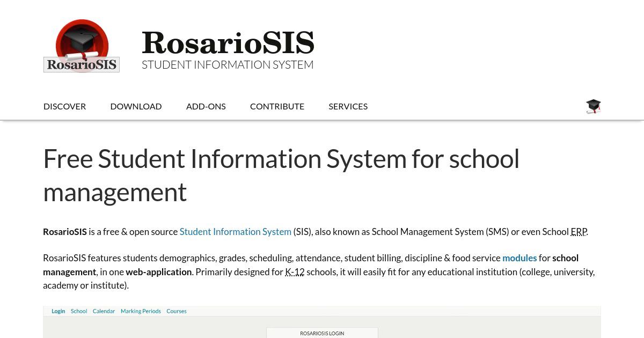
Task: Follow the modules link
Action: (x=519, y=258)
